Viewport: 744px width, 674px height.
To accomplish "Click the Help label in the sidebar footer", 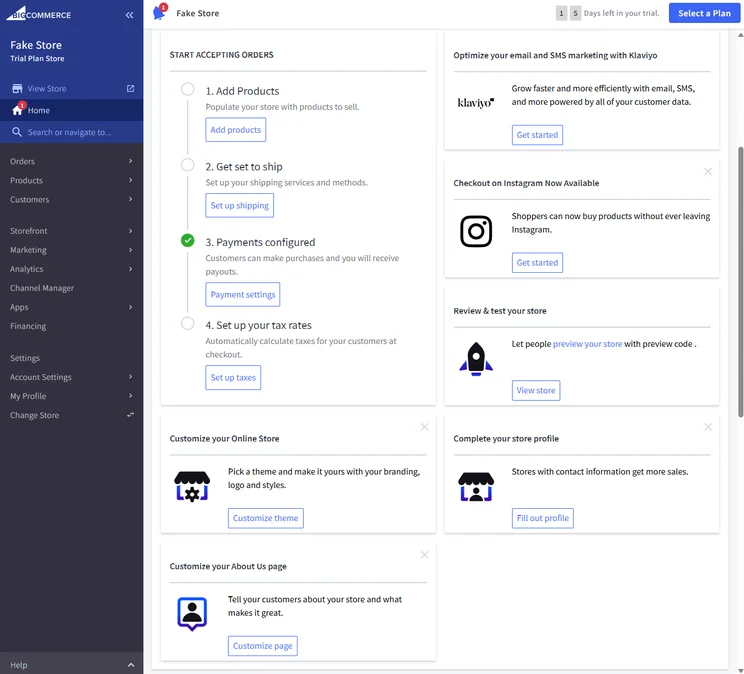I will (x=19, y=665).
